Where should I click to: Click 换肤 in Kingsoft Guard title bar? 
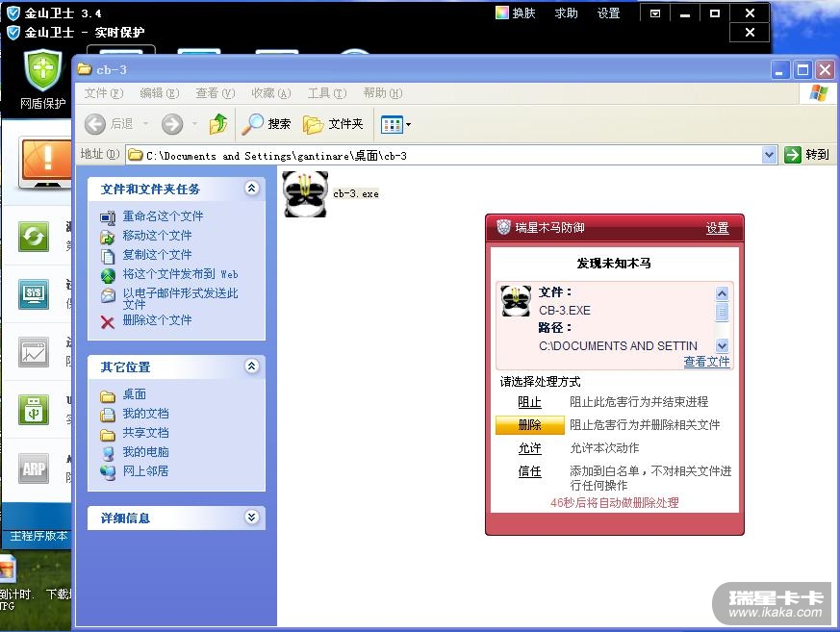point(516,13)
